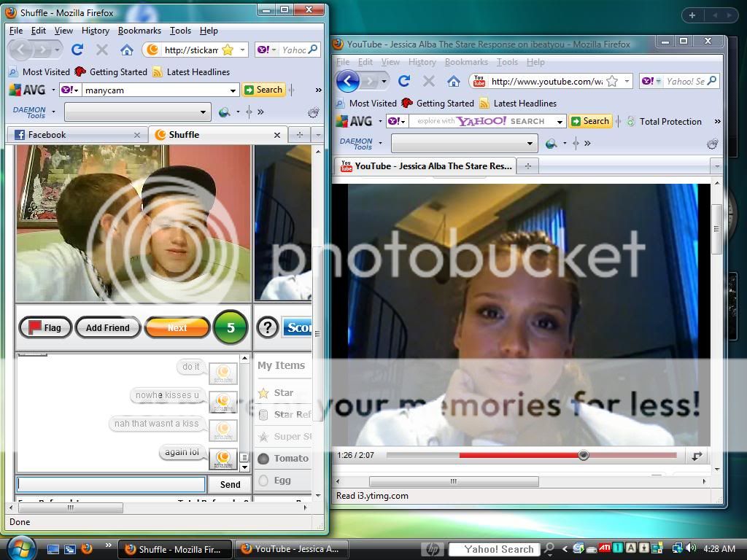
Task: Reload the Shuffle page
Action: (x=77, y=50)
